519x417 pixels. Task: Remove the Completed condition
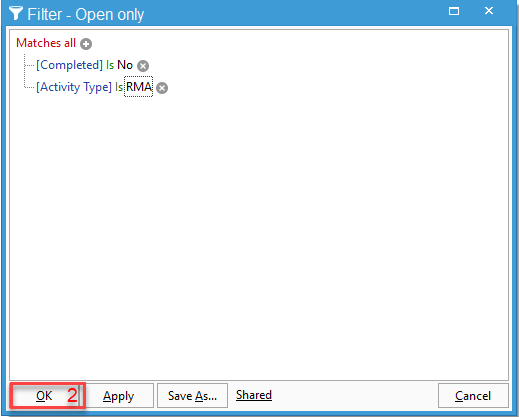[x=143, y=66]
